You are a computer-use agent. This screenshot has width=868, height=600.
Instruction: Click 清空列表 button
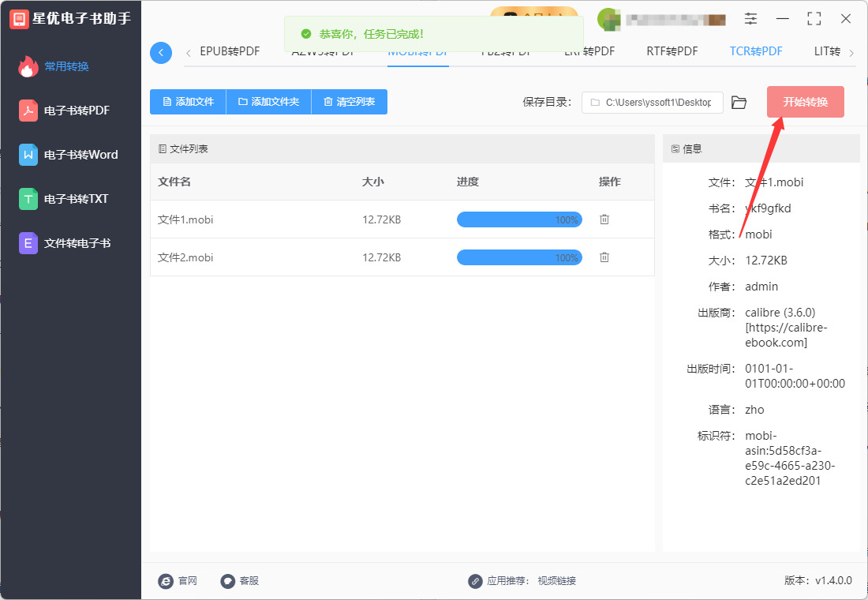(x=350, y=102)
